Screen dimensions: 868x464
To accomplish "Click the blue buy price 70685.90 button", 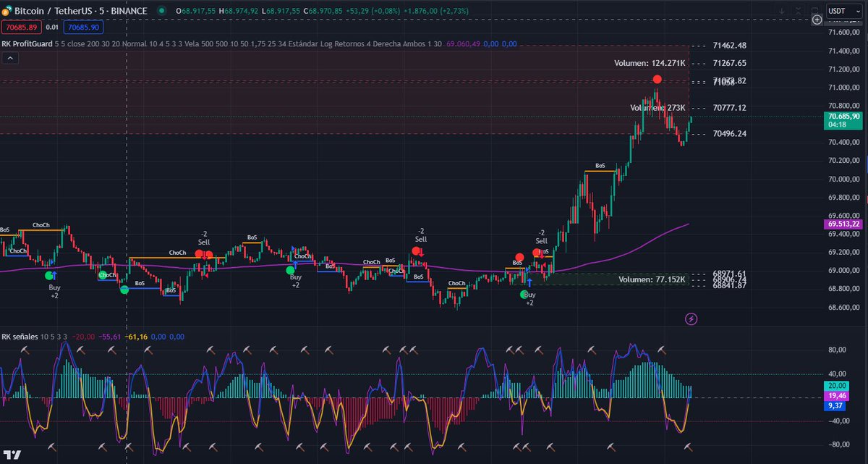I will [x=82, y=27].
